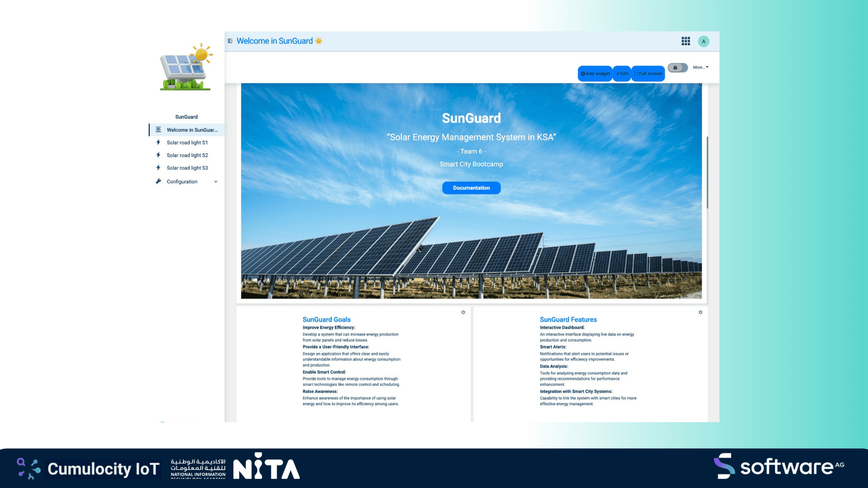The height and width of the screenshot is (488, 868).
Task: Click the Team 6 text
Action: tap(471, 151)
